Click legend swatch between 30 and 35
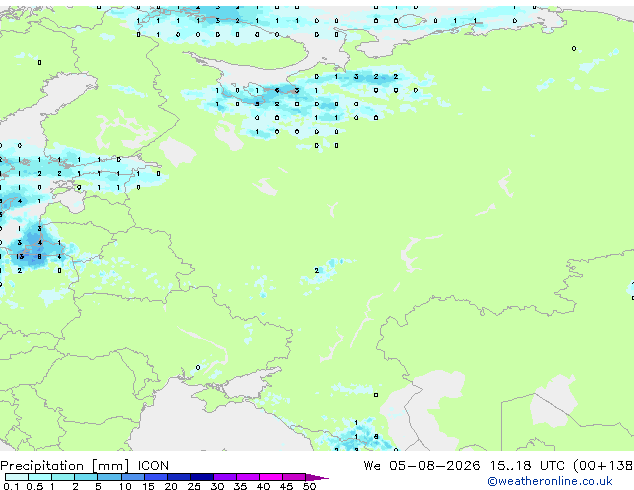This screenshot has width=634, height=490. (225, 477)
